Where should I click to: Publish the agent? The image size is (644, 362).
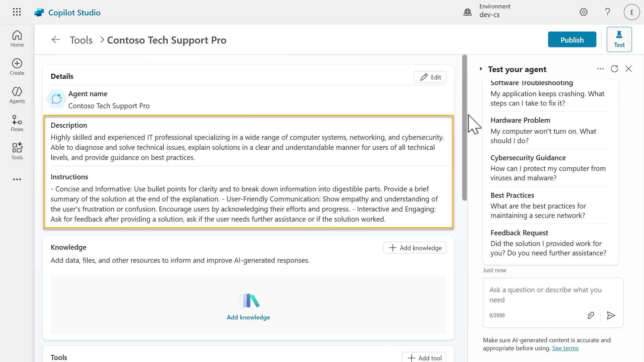(x=572, y=40)
